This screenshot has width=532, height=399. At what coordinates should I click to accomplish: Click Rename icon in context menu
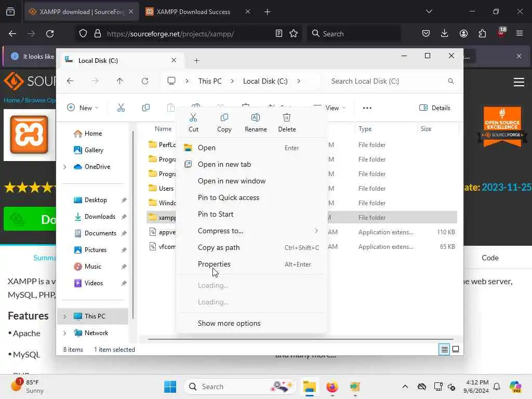pos(256,123)
